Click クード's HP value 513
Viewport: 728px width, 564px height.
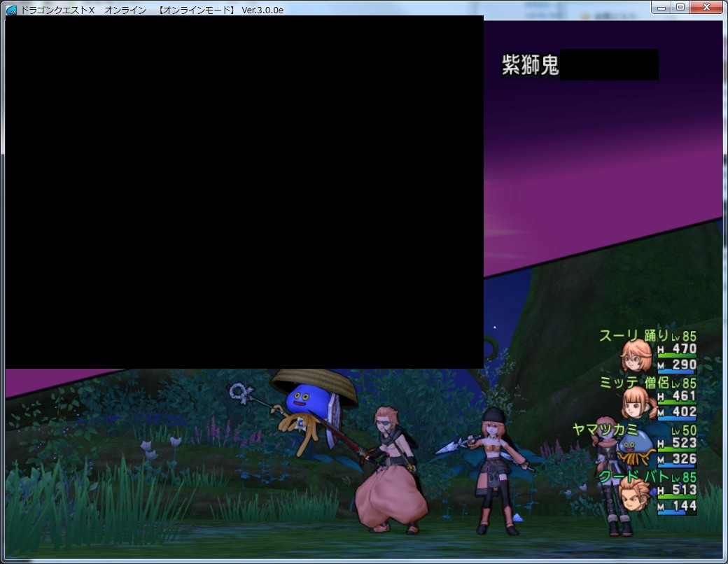click(x=685, y=491)
